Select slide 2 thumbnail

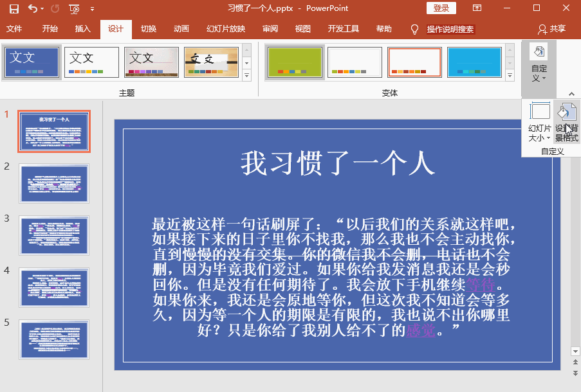coord(54,183)
